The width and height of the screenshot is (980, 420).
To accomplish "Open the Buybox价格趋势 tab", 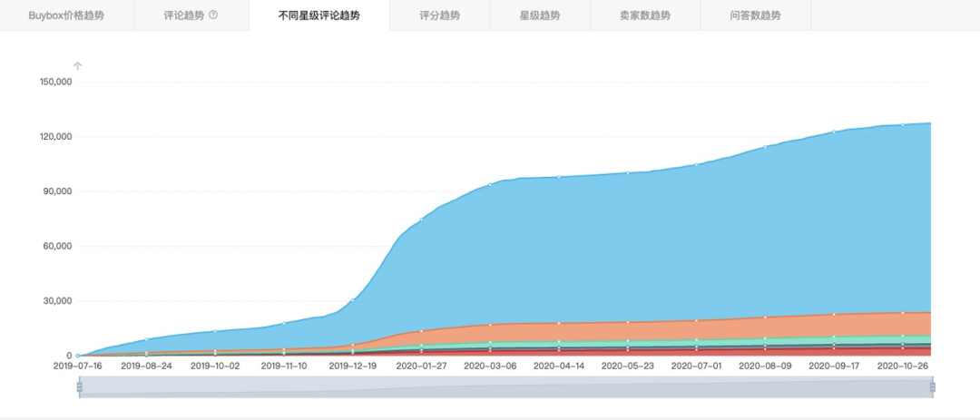I will pyautogui.click(x=66, y=15).
